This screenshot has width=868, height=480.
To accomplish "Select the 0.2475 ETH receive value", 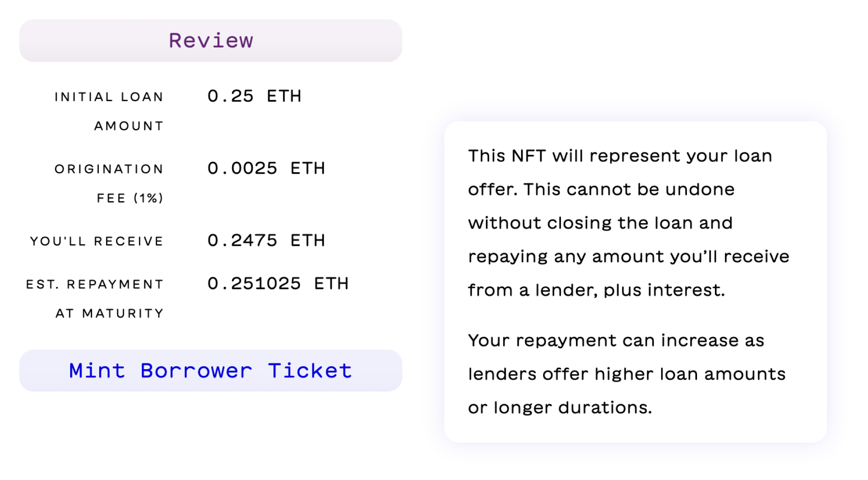I will (x=266, y=240).
